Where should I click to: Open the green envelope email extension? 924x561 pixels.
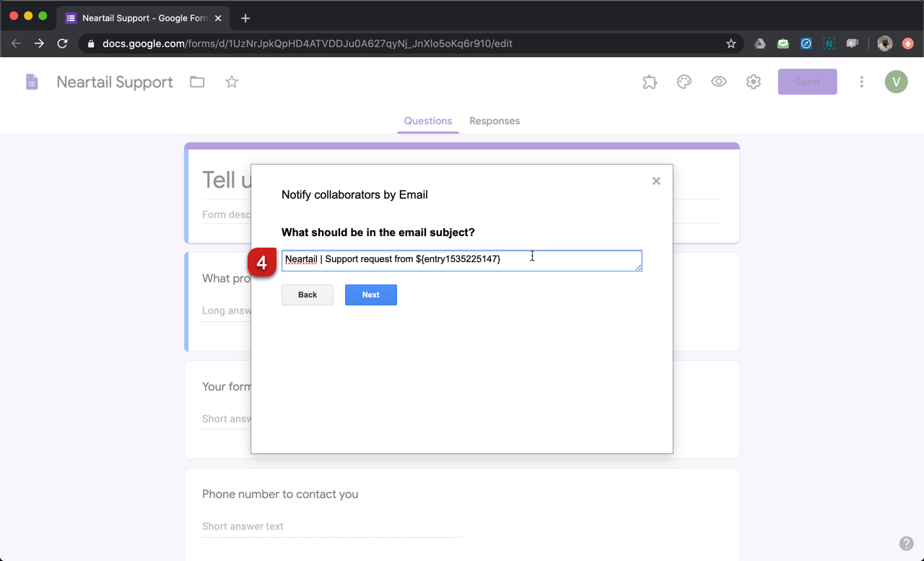pos(783,43)
